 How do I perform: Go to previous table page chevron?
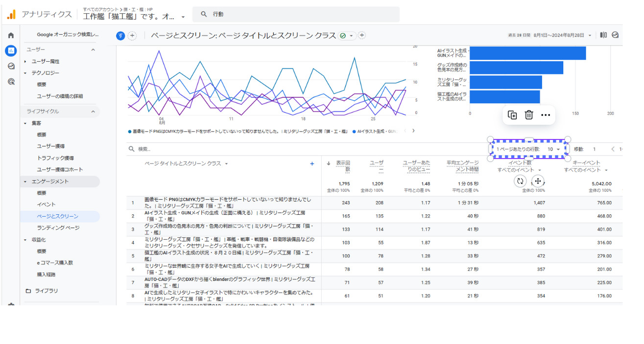tap(613, 149)
